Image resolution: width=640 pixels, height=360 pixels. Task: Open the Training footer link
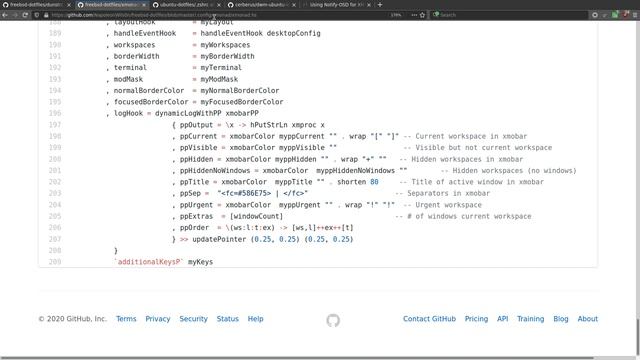click(x=531, y=319)
